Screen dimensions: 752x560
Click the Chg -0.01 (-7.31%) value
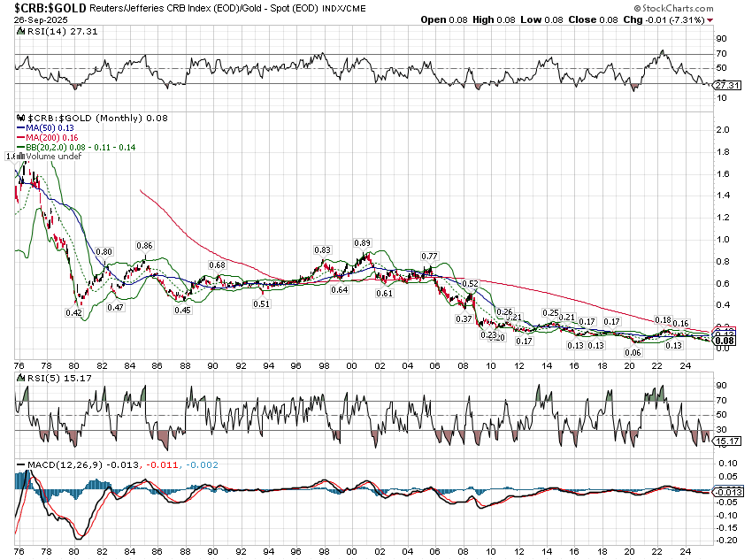click(664, 20)
